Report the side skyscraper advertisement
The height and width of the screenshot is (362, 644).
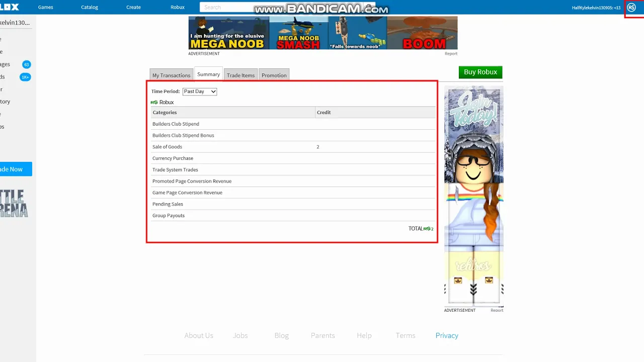click(497, 310)
